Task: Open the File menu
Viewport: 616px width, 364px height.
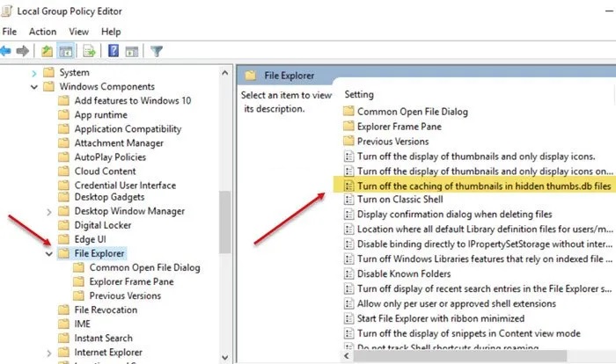Action: 10,32
